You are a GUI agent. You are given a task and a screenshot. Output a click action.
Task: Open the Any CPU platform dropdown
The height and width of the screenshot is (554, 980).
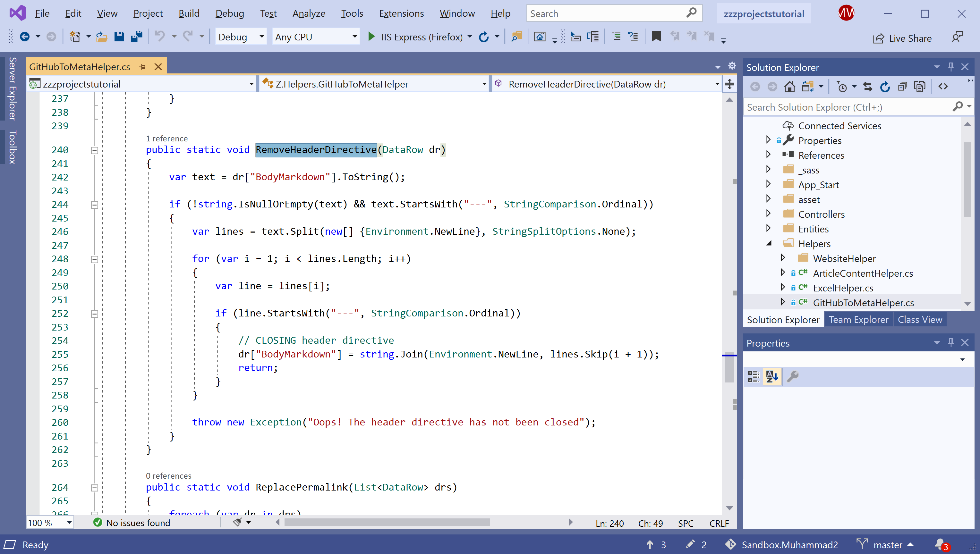[x=354, y=37]
